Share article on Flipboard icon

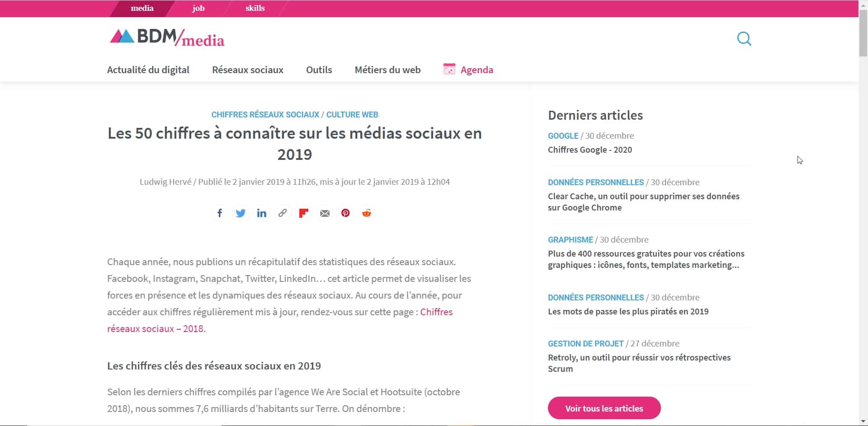[303, 213]
